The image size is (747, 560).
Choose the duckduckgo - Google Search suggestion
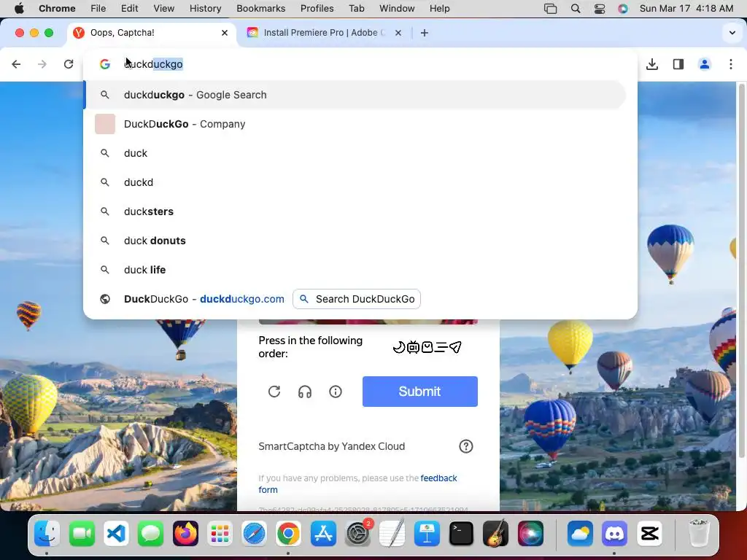[355, 95]
